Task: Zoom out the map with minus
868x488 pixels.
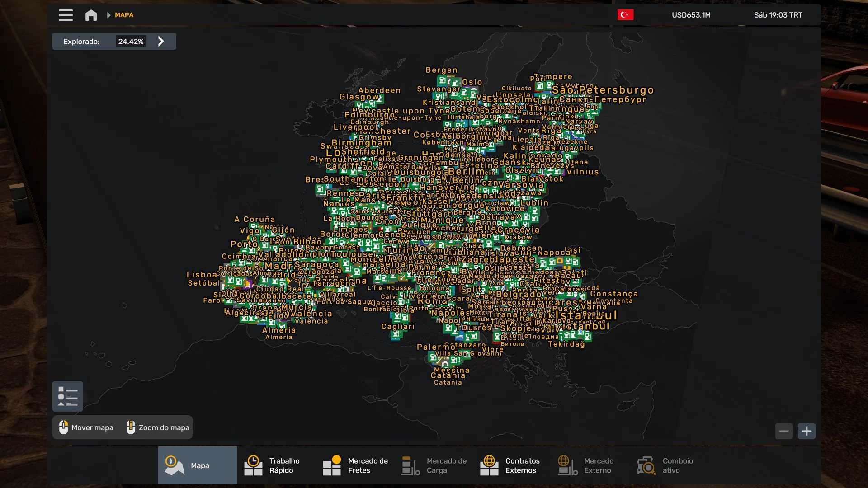Action: tap(784, 431)
